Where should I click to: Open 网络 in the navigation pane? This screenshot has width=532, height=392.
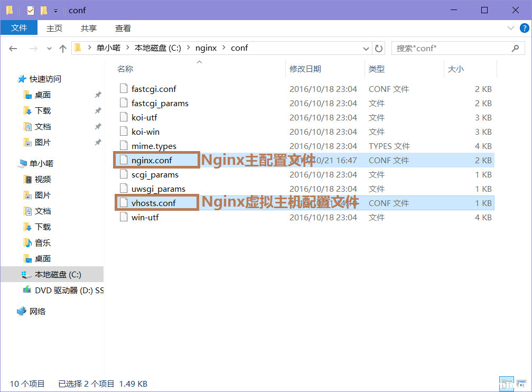37,312
